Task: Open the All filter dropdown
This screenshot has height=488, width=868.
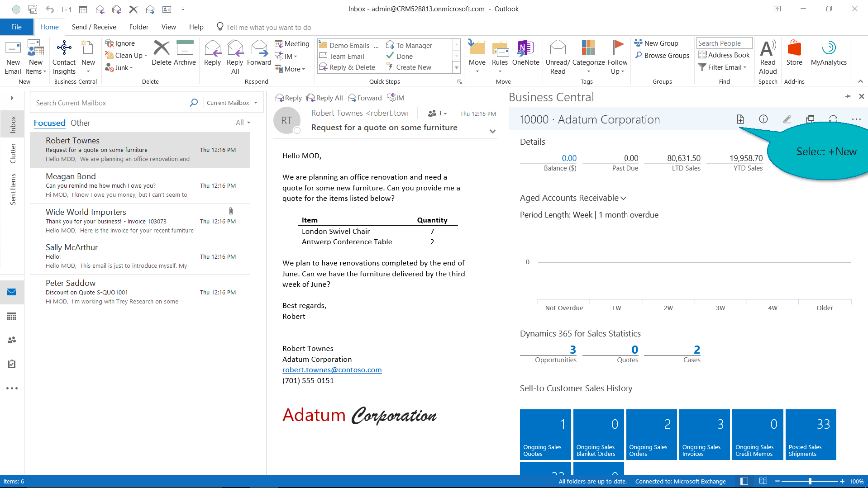Action: click(x=243, y=123)
